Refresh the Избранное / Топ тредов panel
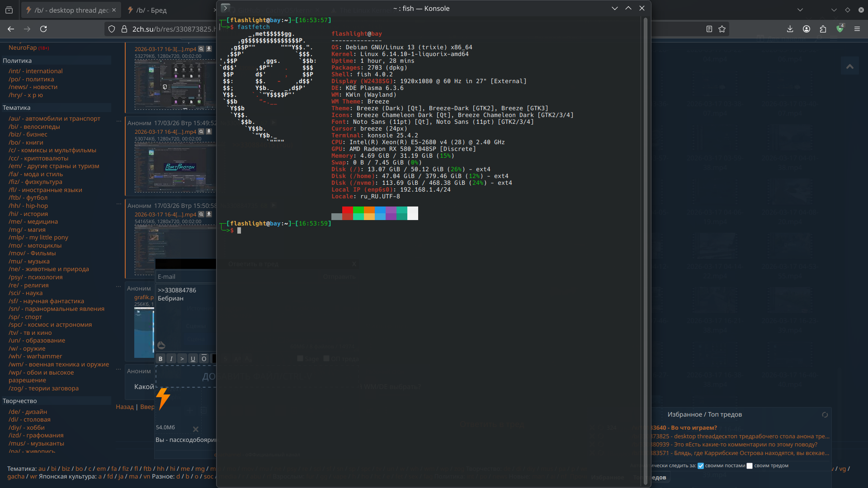Image resolution: width=868 pixels, height=488 pixels. (825, 415)
